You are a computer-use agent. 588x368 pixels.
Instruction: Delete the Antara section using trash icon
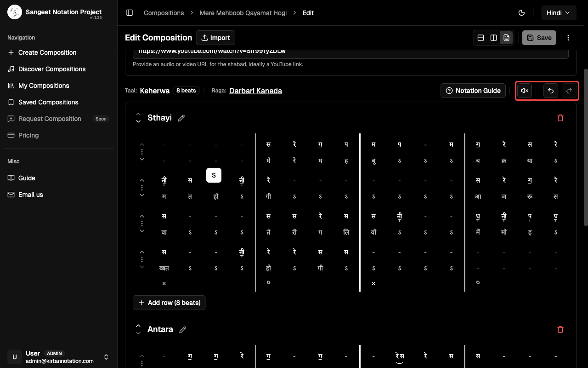(x=560, y=329)
